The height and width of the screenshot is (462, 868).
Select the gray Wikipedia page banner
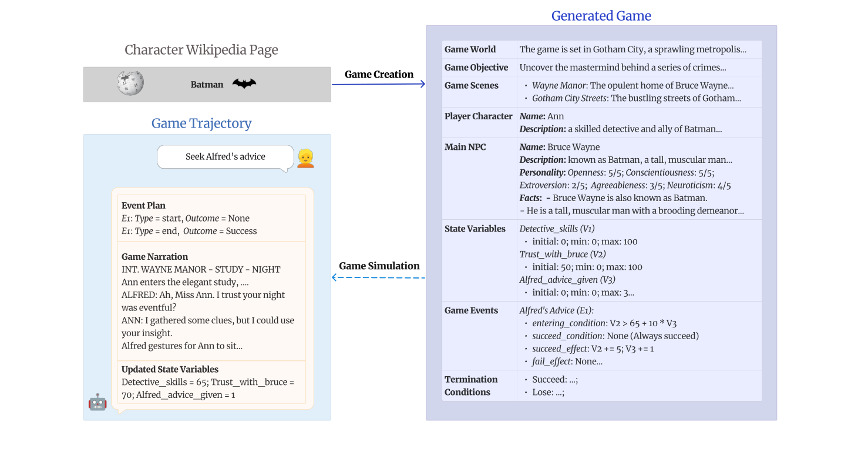207,84
